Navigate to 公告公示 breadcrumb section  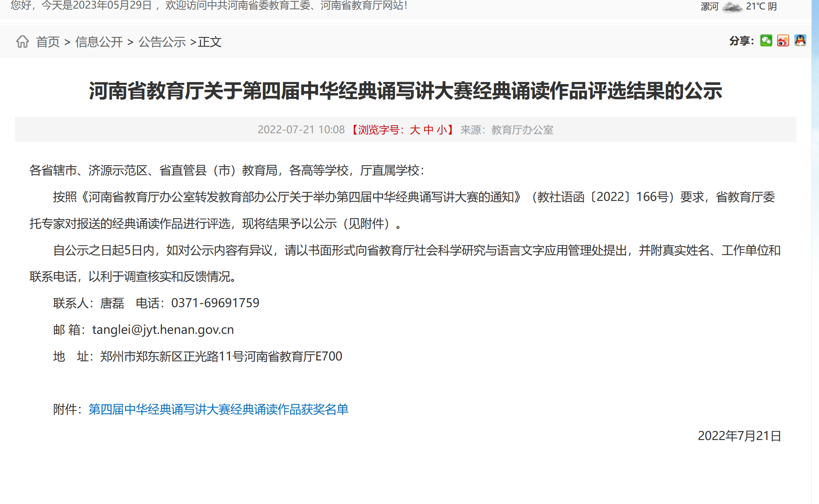(162, 42)
